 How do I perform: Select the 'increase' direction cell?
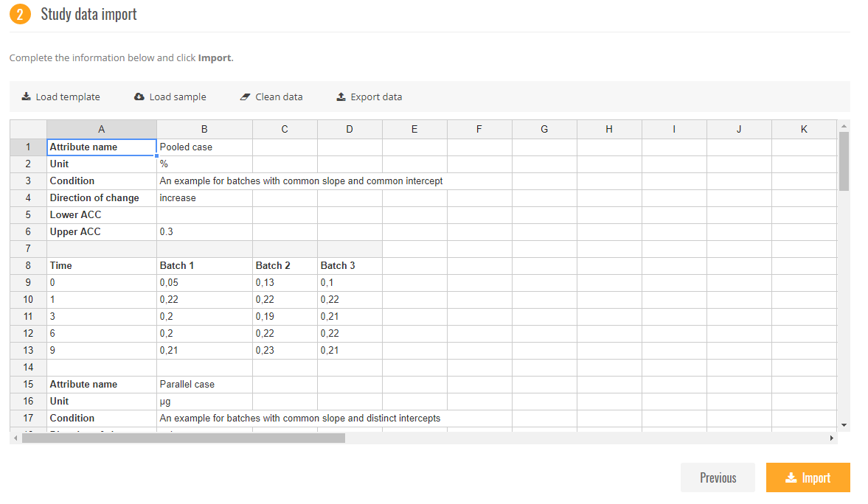click(204, 198)
